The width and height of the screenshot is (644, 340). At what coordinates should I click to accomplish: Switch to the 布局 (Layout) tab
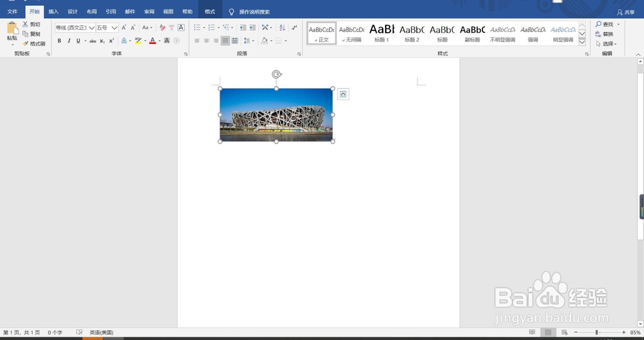tap(91, 12)
